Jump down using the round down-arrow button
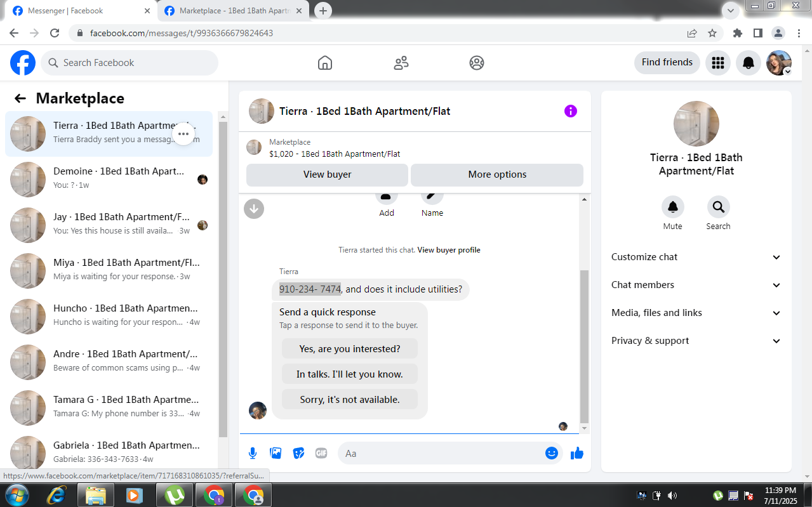812x507 pixels. [x=254, y=208]
